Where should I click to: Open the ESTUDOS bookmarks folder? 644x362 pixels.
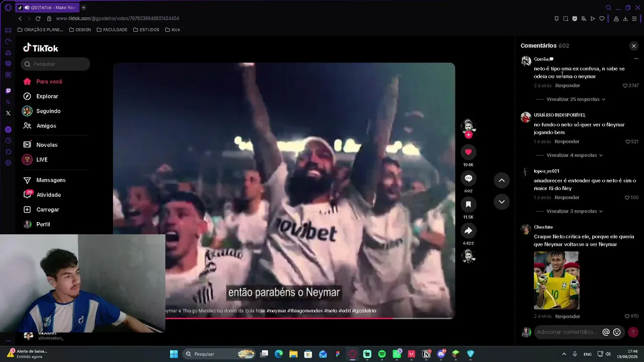(x=146, y=30)
